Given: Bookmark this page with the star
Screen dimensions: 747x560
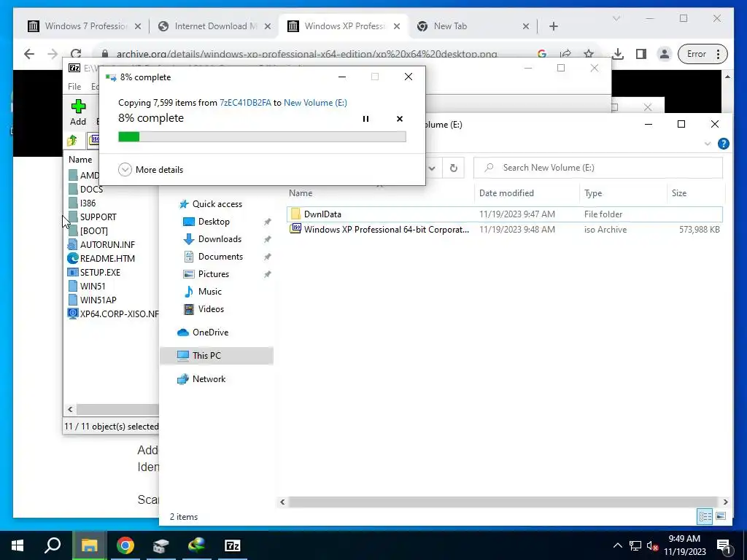Looking at the screenshot, I should 589,54.
